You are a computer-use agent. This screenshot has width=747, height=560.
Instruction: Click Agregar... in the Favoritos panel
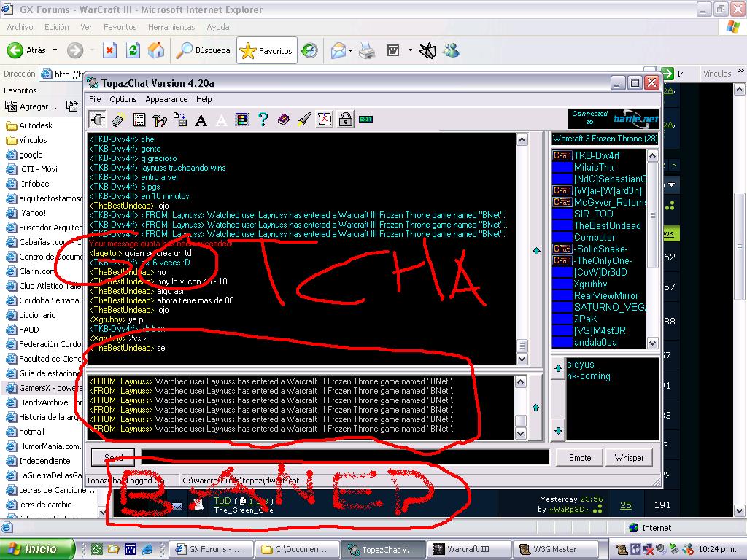[x=31, y=106]
